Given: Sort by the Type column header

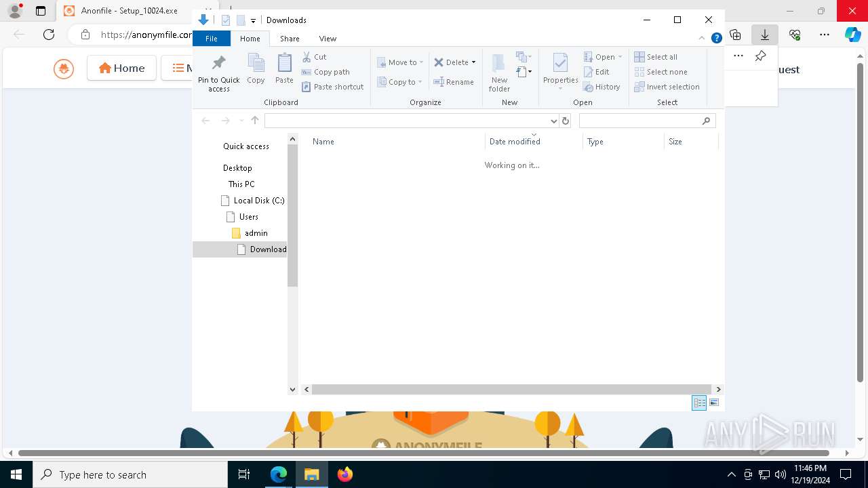Looking at the screenshot, I should point(623,142).
